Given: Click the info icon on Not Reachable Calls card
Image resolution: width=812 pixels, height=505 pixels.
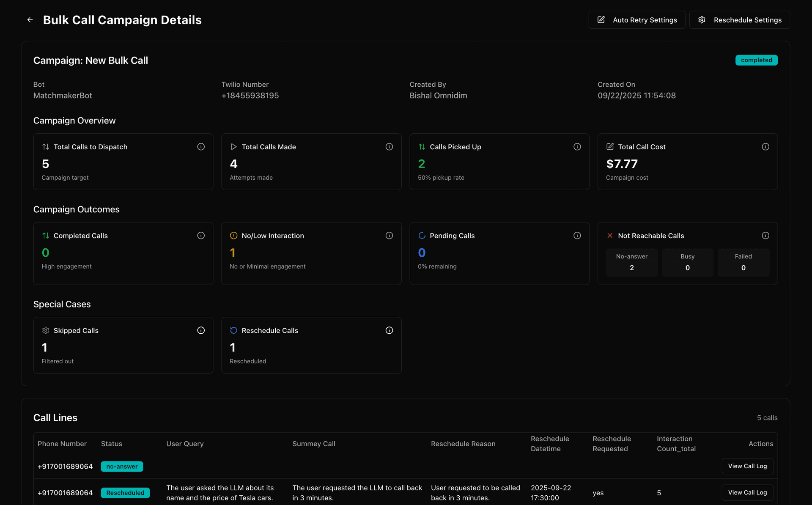Looking at the screenshot, I should coord(766,235).
